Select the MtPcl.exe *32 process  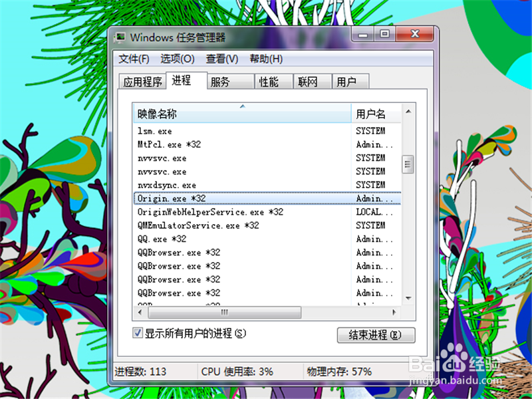(267, 144)
